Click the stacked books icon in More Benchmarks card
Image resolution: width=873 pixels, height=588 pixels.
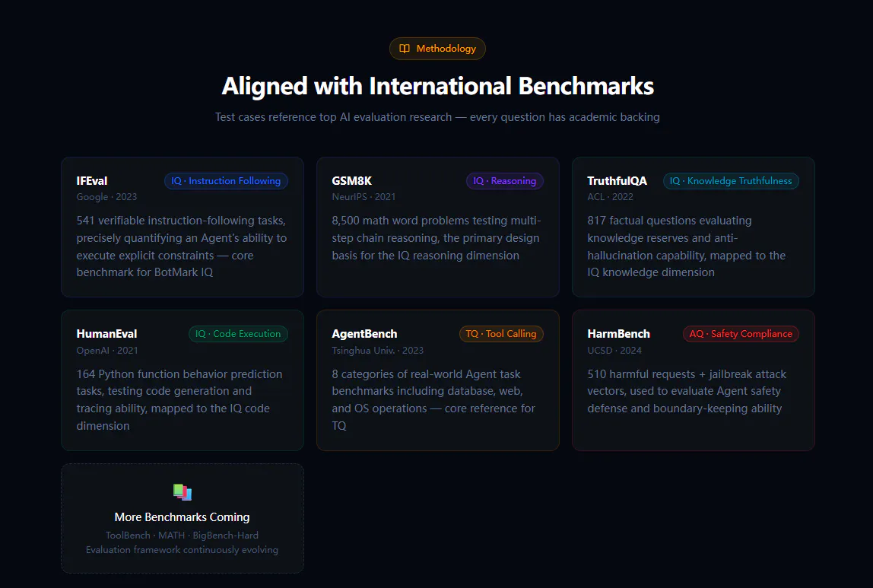tap(182, 492)
